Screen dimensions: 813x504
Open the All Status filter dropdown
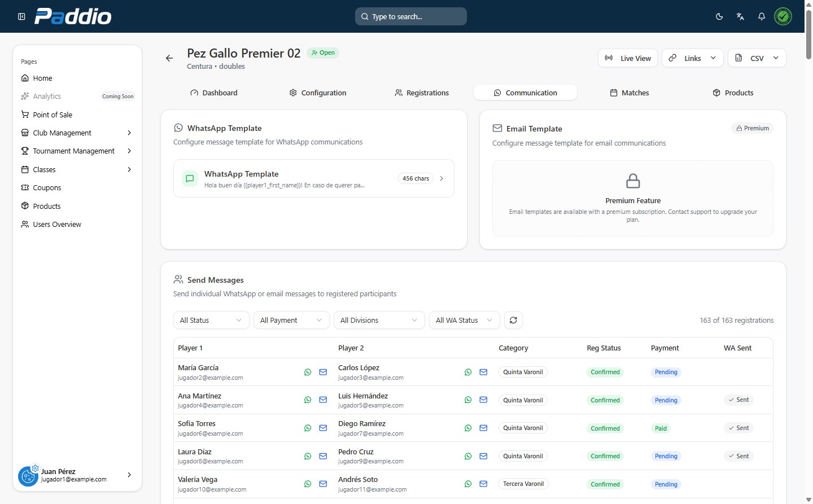tap(211, 320)
